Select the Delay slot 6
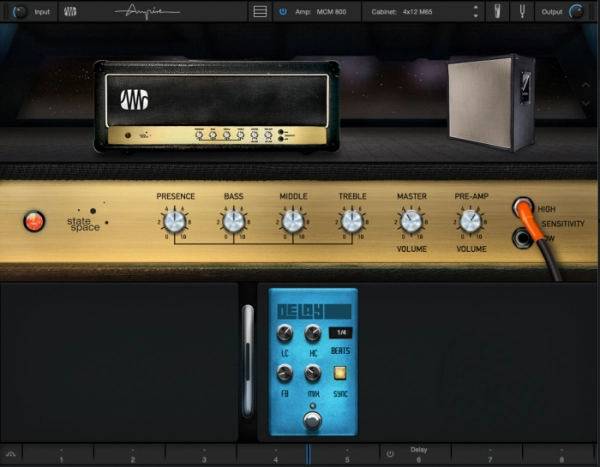Viewport: 600px width, 467px height. [416, 455]
